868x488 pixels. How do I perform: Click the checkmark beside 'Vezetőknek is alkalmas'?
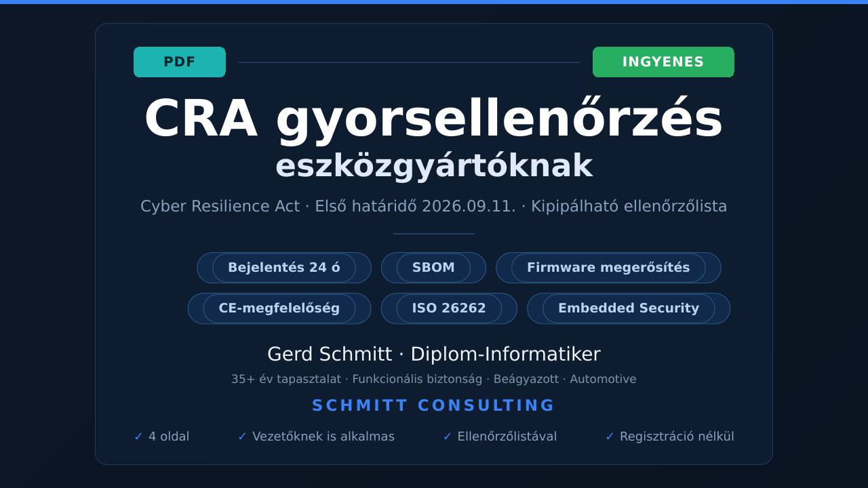click(x=242, y=436)
